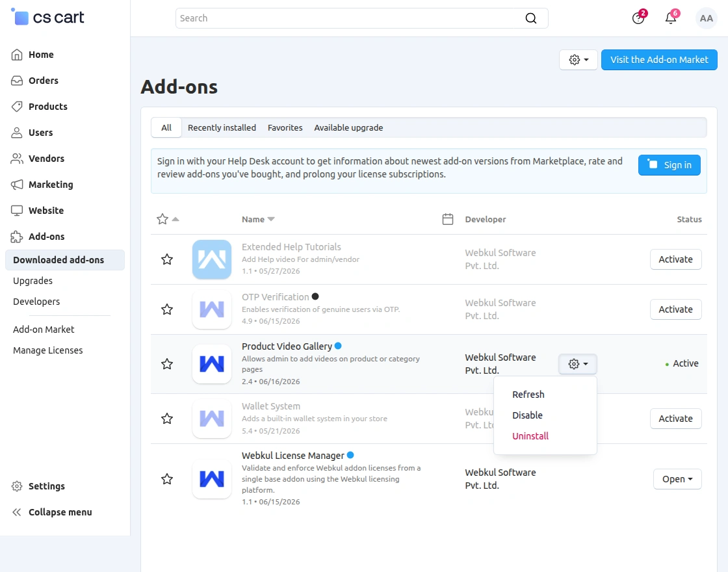Image resolution: width=728 pixels, height=572 pixels.
Task: Open the Webkul License Manager Open dropdown
Action: click(x=677, y=478)
